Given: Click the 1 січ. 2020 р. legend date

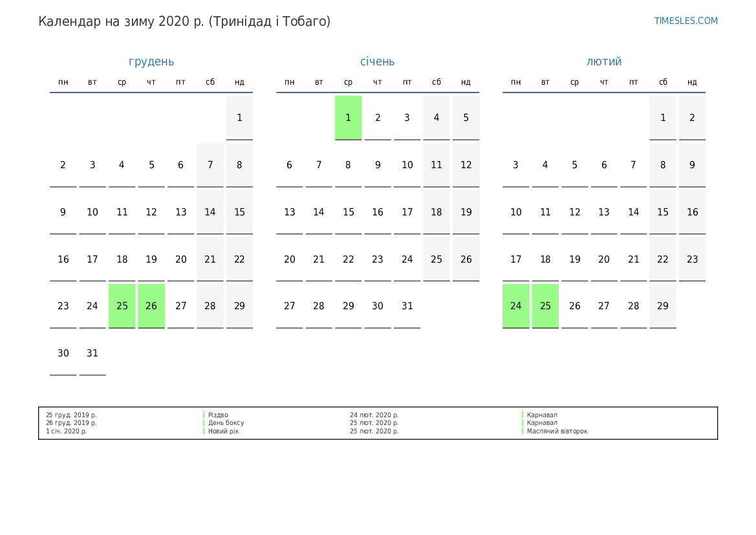Looking at the screenshot, I should click(66, 431).
